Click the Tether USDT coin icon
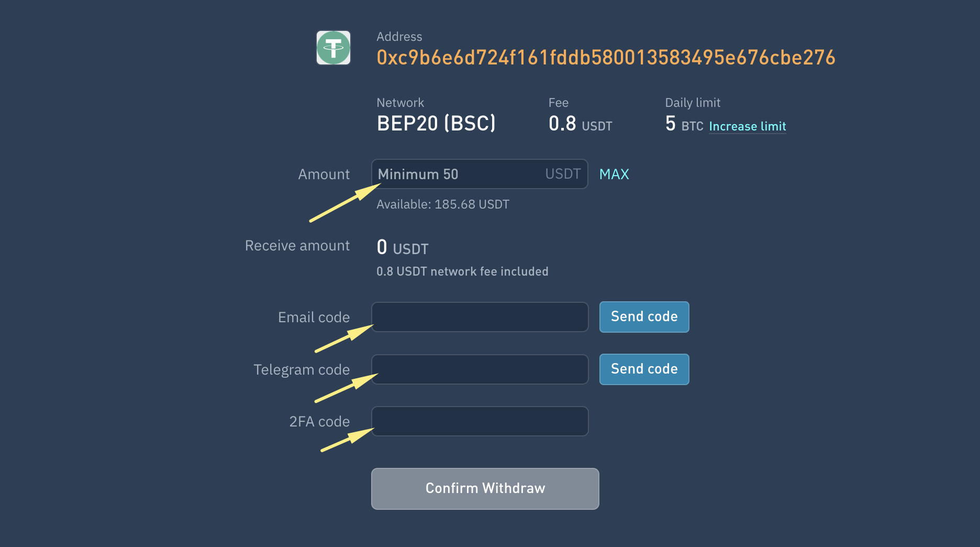 333,48
